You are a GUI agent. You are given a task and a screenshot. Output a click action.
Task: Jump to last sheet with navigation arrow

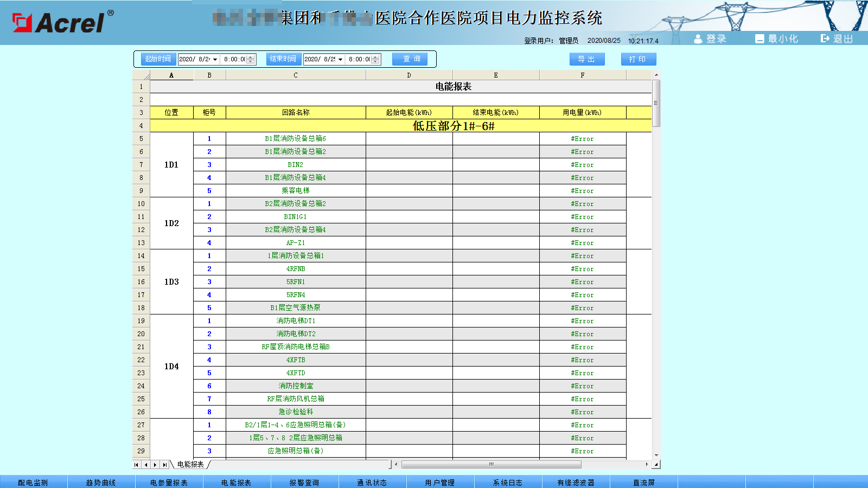tap(164, 465)
